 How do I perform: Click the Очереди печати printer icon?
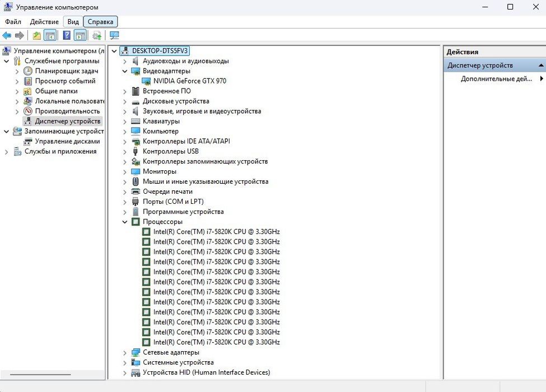click(136, 192)
